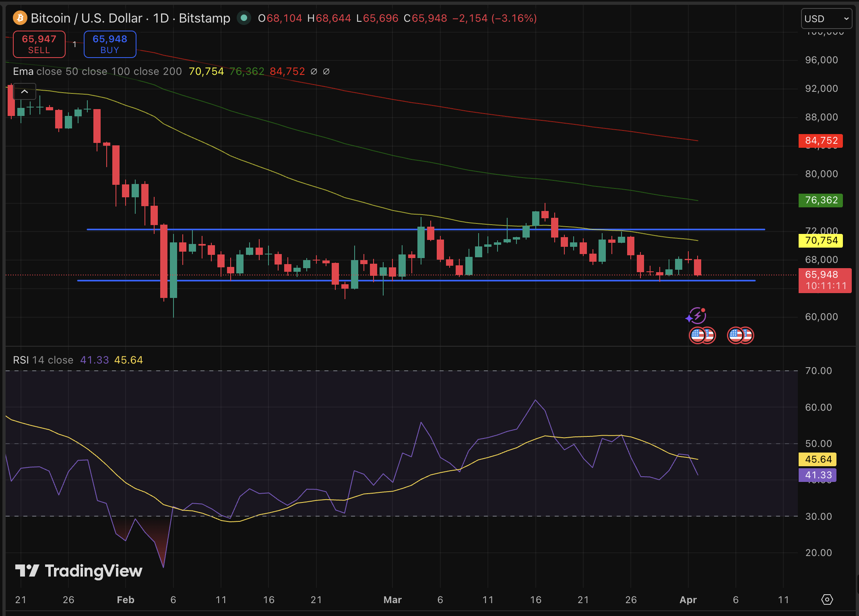Click the yellow 70,754 EMA price label
859x616 pixels.
(x=820, y=240)
